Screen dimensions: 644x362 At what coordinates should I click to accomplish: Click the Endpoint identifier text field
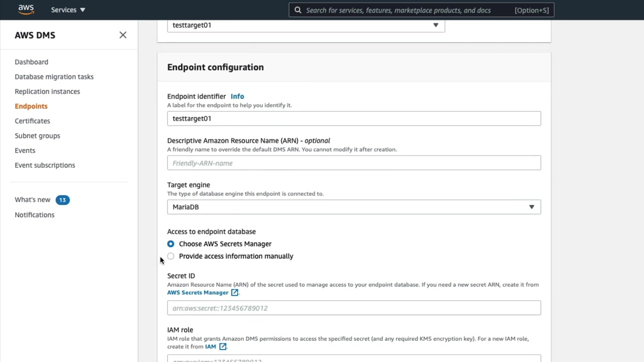(x=354, y=119)
